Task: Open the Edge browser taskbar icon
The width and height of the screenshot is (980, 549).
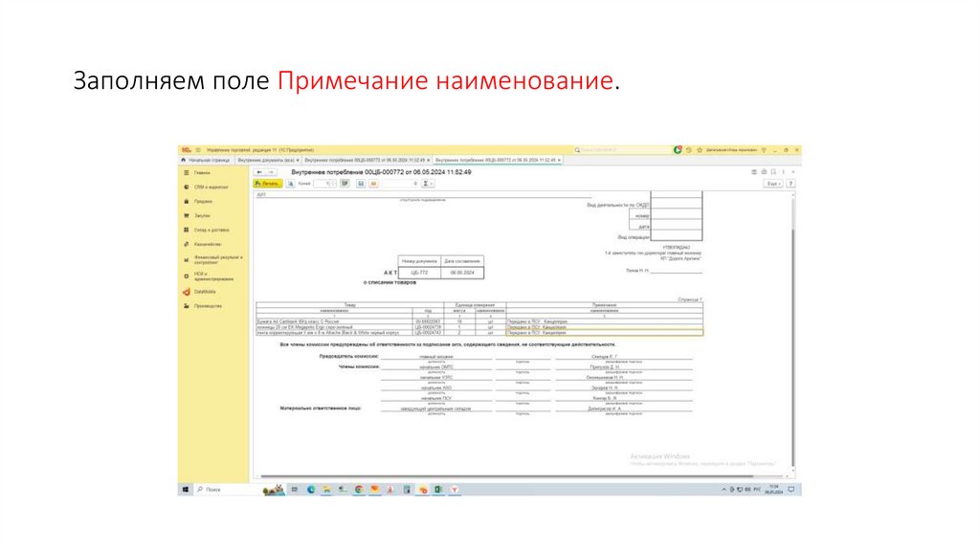Action: click(x=311, y=490)
